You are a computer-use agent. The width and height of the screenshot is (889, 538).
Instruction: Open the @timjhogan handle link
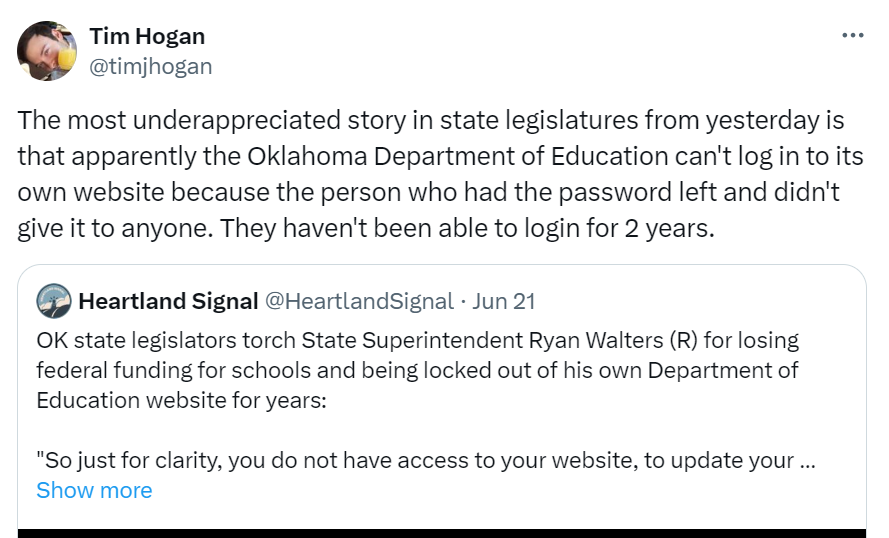(x=151, y=66)
